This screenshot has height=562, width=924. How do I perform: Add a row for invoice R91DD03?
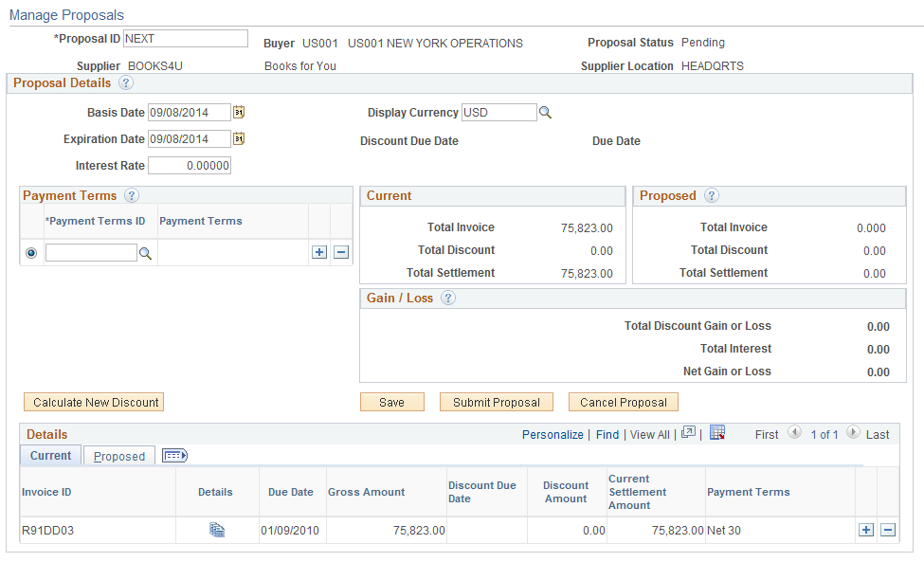pos(865,530)
